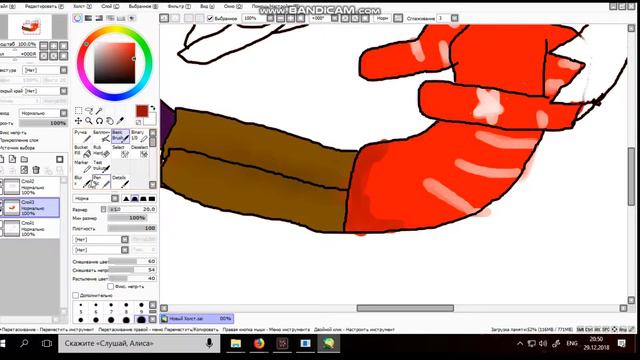Enable the Дополнительно checkbox

(76, 295)
